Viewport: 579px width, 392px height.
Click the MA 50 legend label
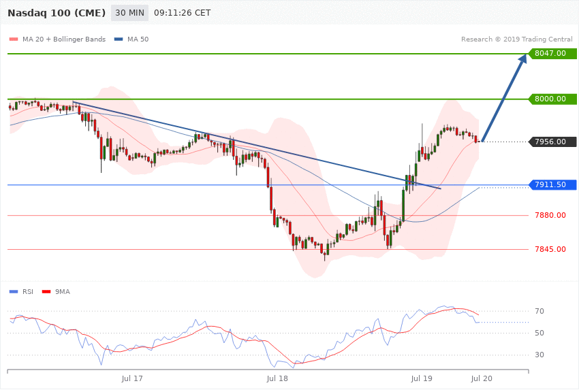point(138,39)
